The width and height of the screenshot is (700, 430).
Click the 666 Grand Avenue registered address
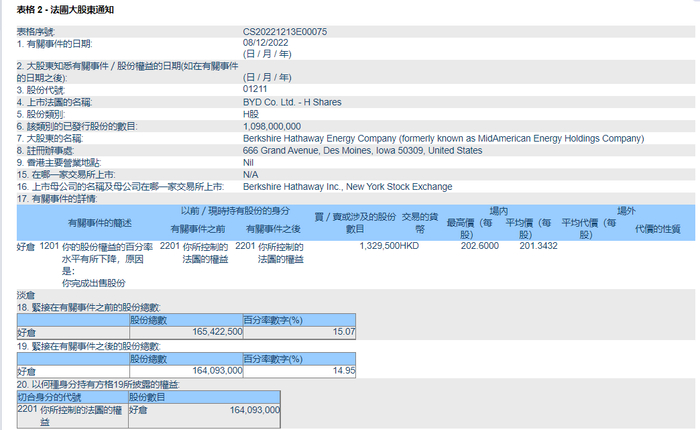coord(362,150)
